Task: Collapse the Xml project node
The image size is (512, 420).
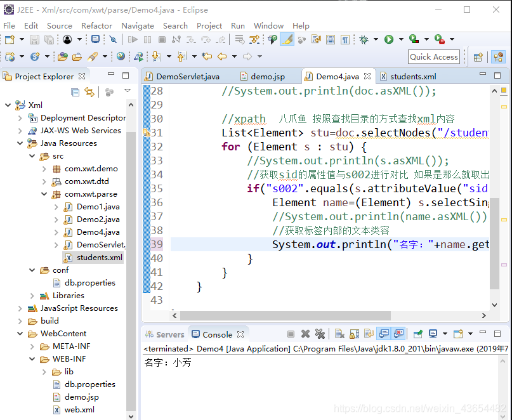Action: tap(8, 105)
